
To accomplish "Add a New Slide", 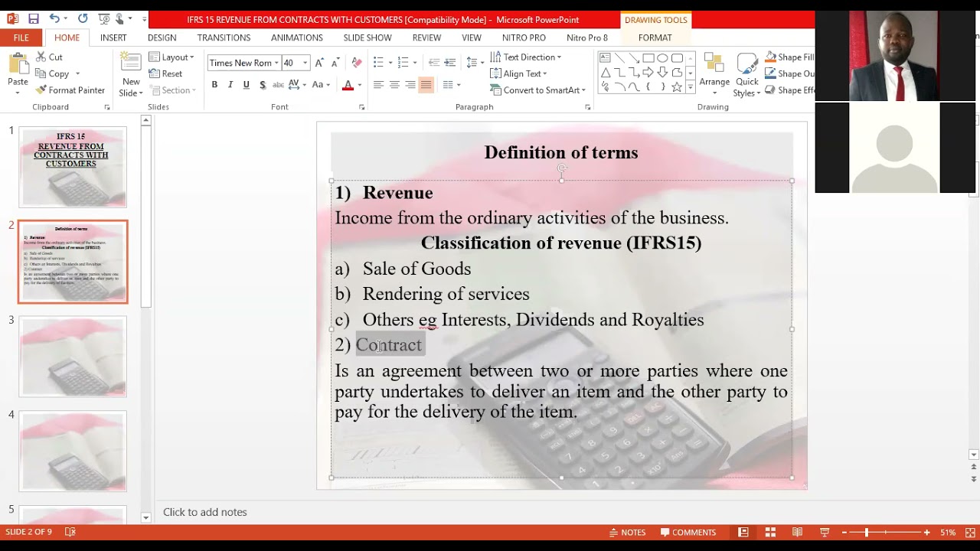I will tap(131, 73).
